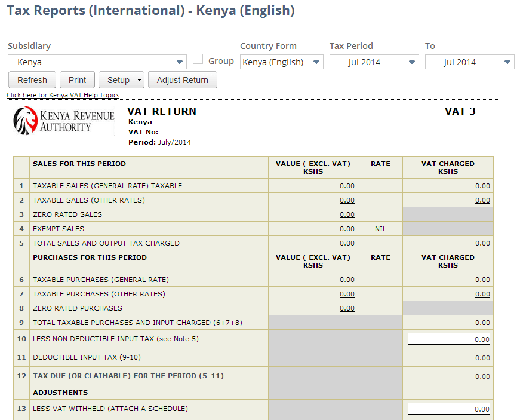The height and width of the screenshot is (420, 520).
Task: Click the Less Non Deductible Input Tax field
Action: click(x=448, y=338)
